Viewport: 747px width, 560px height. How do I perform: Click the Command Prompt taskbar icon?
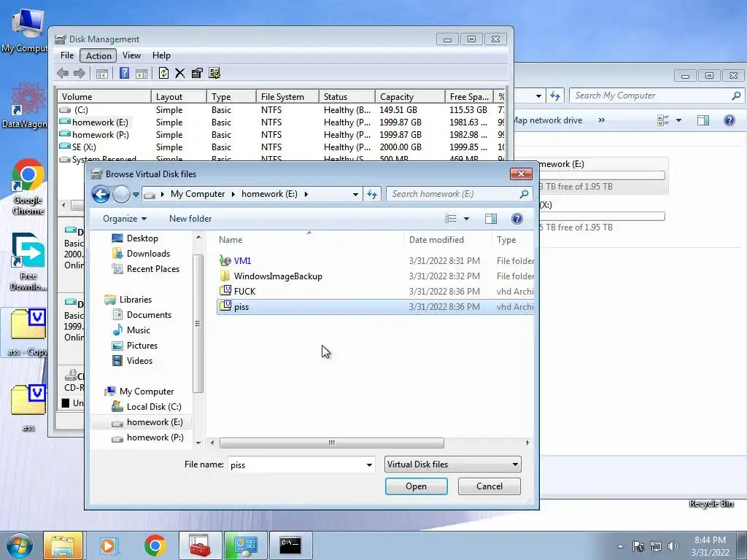click(x=290, y=545)
